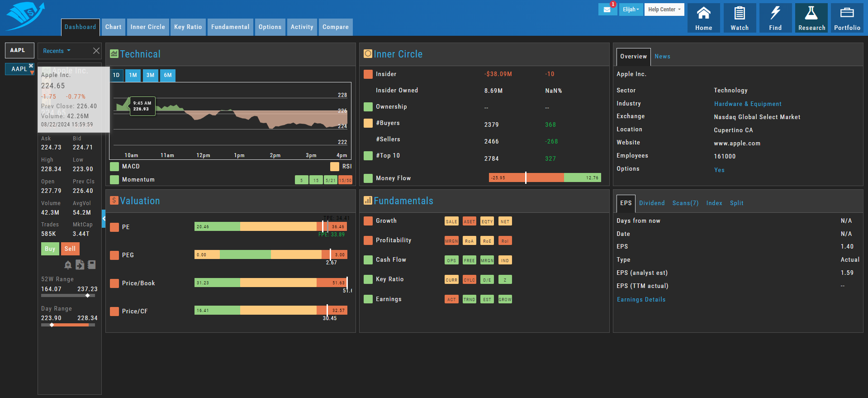
Task: Click the export document arrow icon
Action: [80, 265]
